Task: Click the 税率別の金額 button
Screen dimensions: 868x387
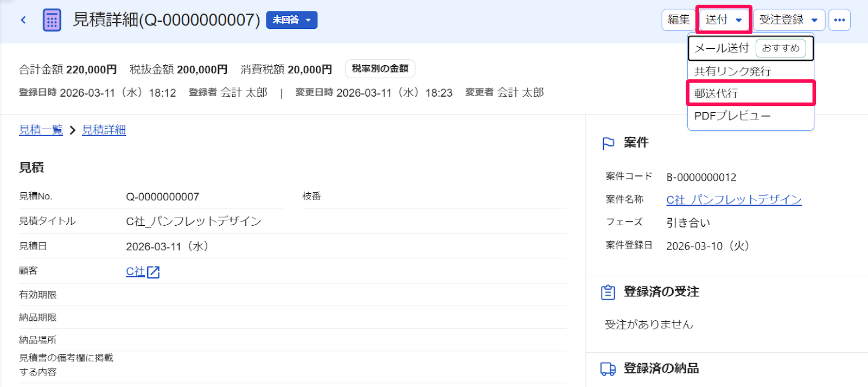Action: point(380,69)
